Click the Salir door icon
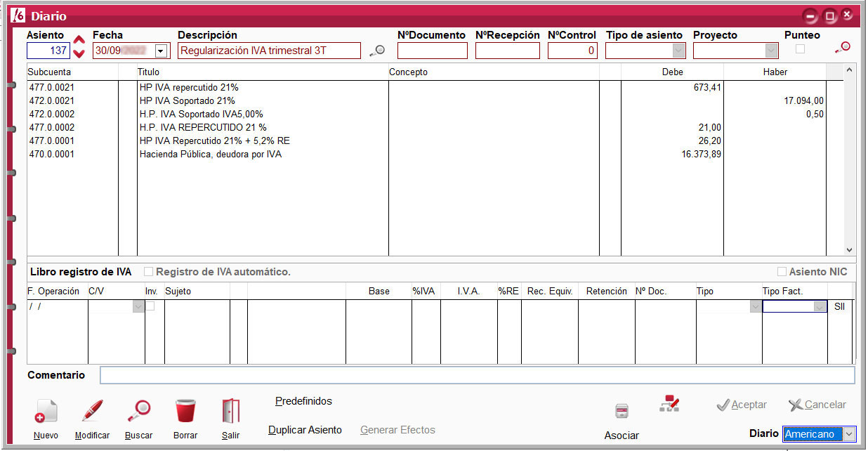Viewport: 868px width, 451px height. click(230, 412)
